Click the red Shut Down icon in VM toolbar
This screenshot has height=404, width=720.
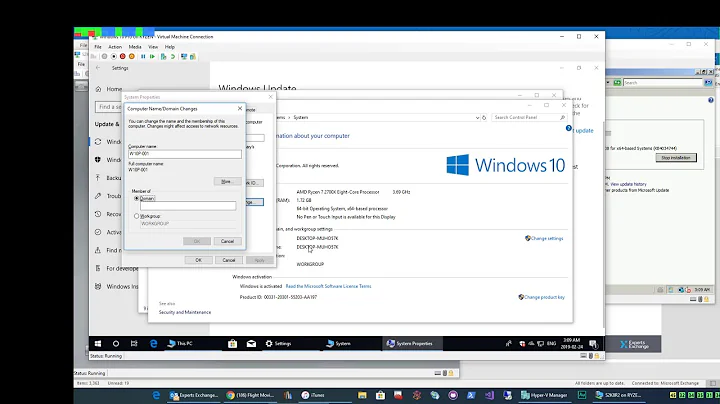click(123, 56)
